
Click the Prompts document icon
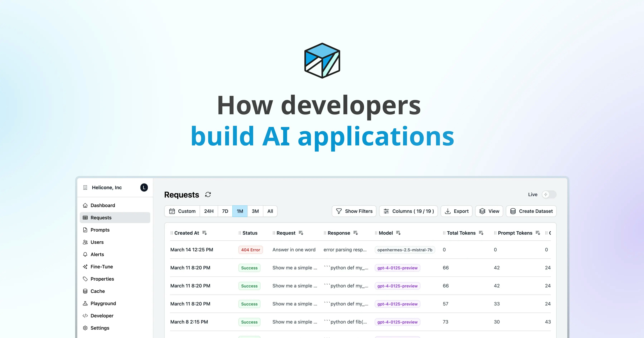point(85,230)
